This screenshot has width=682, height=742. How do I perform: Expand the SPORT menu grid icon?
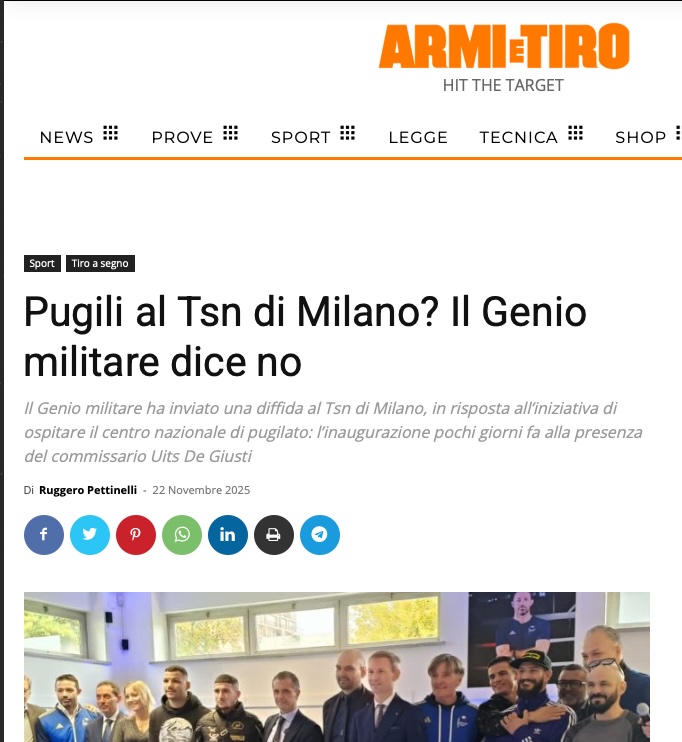[347, 133]
